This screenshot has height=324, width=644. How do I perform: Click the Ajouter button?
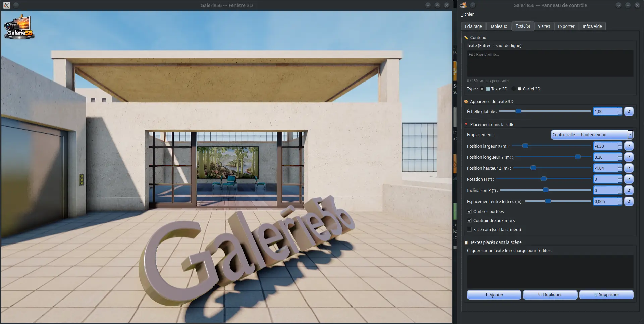click(494, 295)
